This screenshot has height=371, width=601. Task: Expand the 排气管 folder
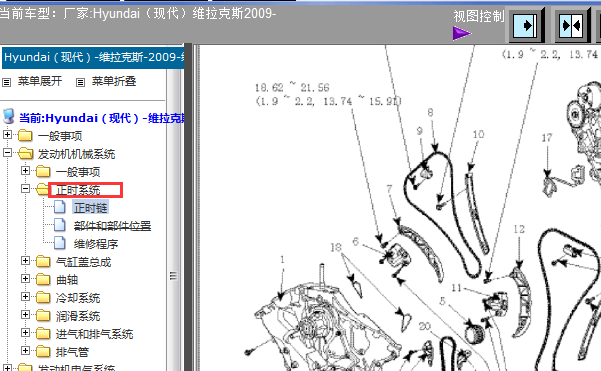coord(25,350)
